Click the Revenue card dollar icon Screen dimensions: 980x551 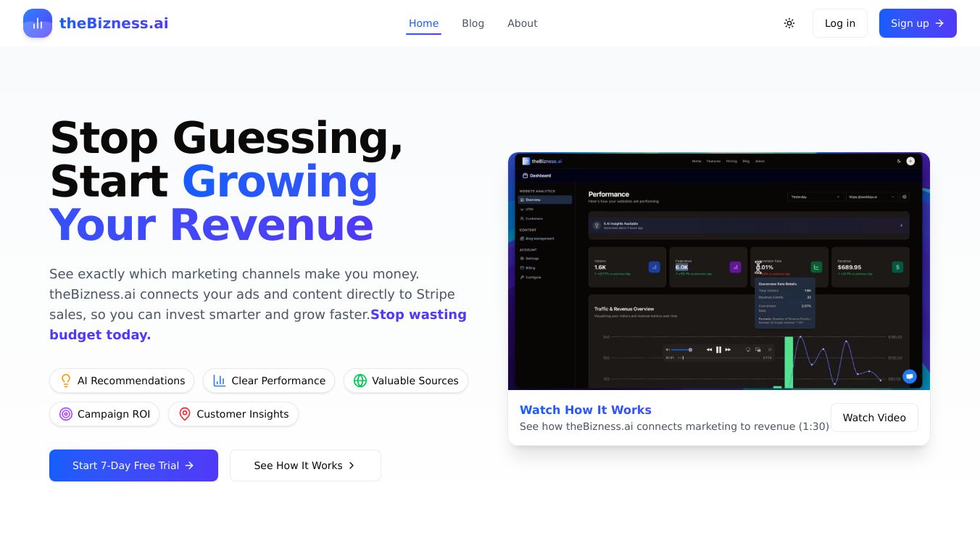tap(897, 267)
